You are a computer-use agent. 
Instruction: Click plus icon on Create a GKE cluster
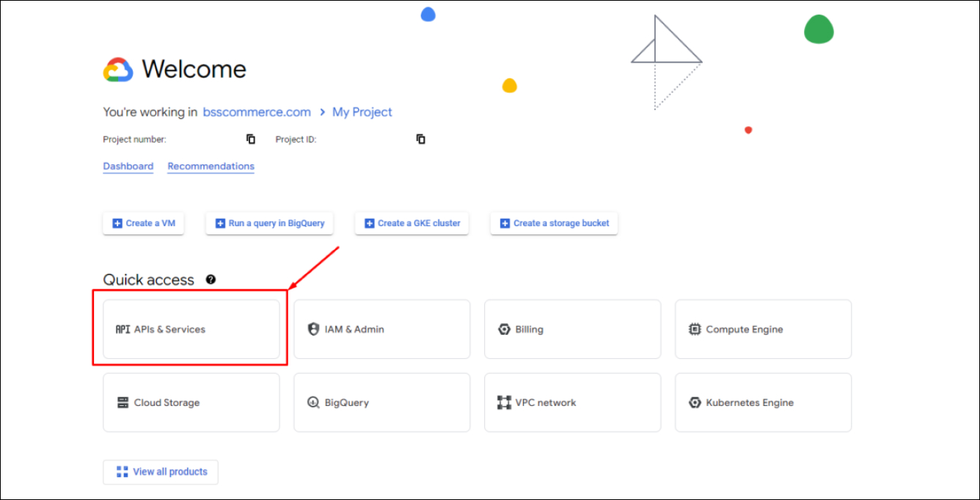click(x=370, y=223)
